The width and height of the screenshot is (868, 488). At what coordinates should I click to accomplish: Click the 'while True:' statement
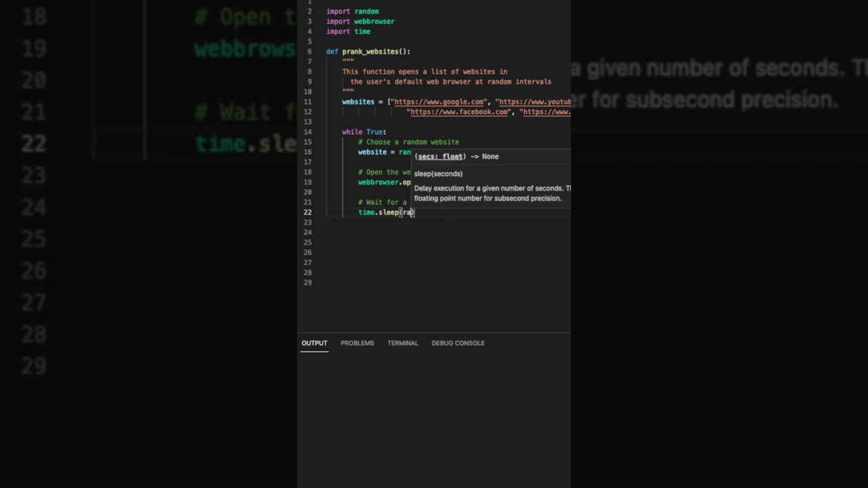click(x=364, y=132)
